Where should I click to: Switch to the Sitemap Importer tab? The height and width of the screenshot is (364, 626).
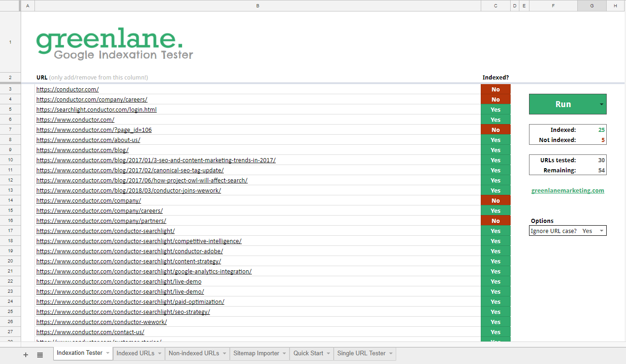coord(256,353)
